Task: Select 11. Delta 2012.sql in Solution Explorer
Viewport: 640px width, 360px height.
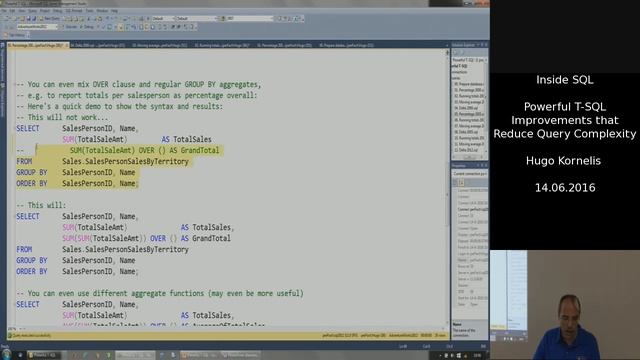Action: 466,150
